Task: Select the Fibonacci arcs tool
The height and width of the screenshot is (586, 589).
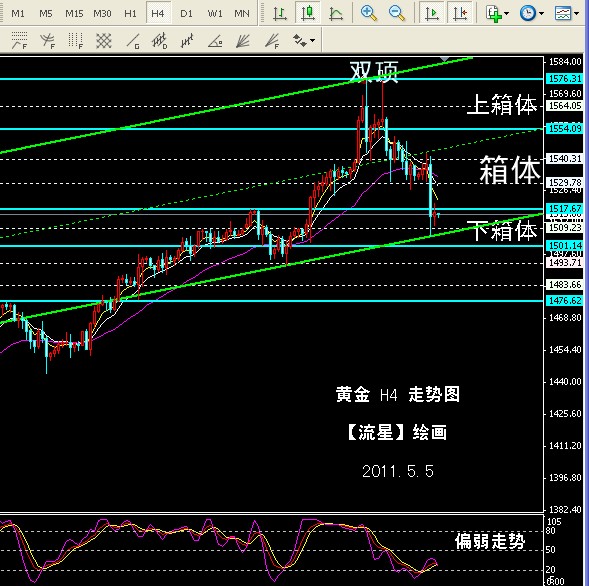Action: [x=47, y=41]
